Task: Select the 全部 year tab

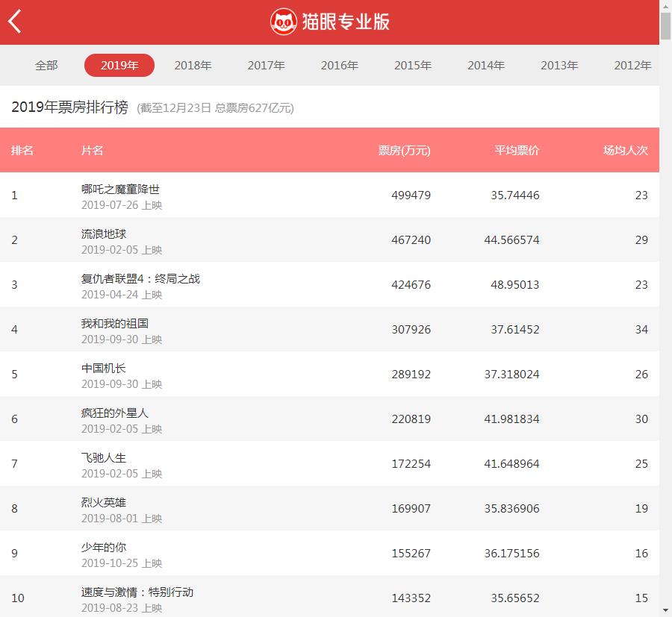Action: click(46, 66)
